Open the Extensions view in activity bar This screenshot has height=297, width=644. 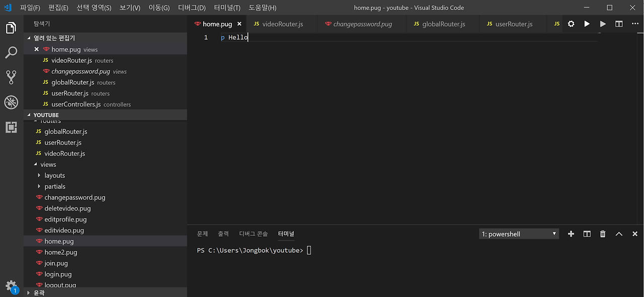point(11,127)
